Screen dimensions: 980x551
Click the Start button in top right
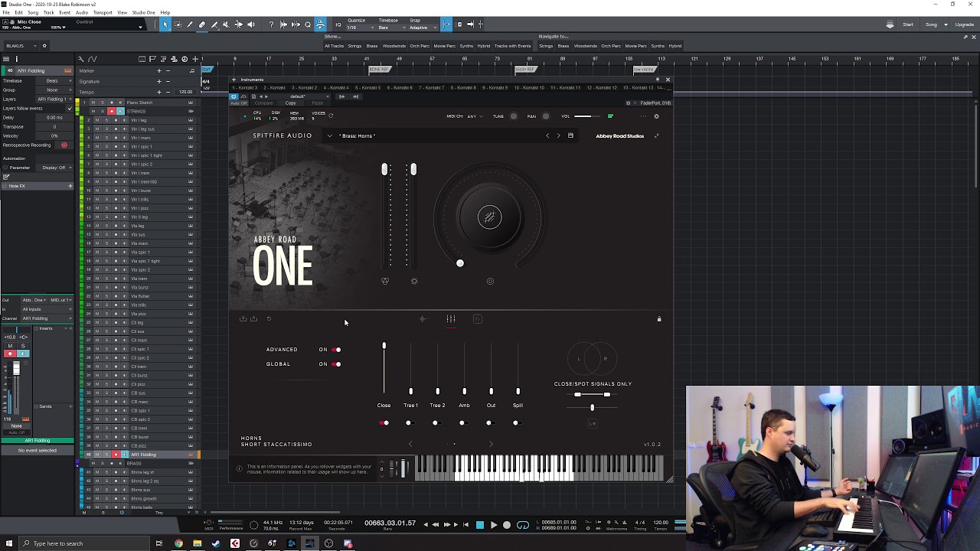click(x=908, y=24)
